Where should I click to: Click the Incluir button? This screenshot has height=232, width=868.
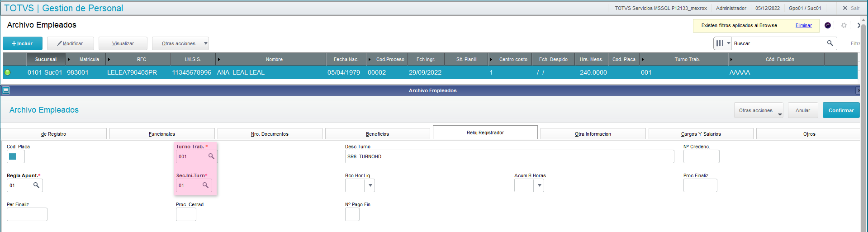[x=23, y=43]
